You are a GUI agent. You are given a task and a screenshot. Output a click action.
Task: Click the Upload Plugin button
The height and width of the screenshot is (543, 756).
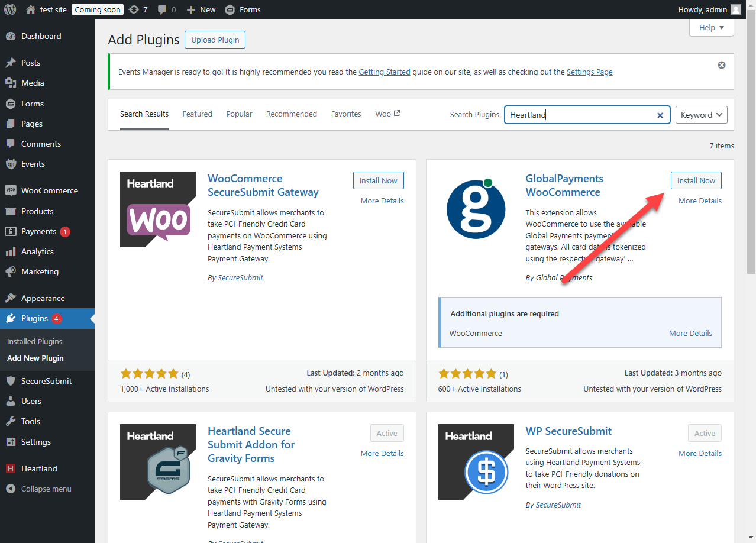(215, 40)
